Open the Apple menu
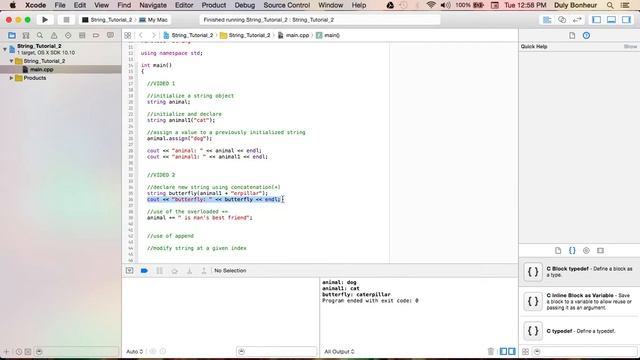Viewport: 640px width, 360px height. (x=13, y=5)
